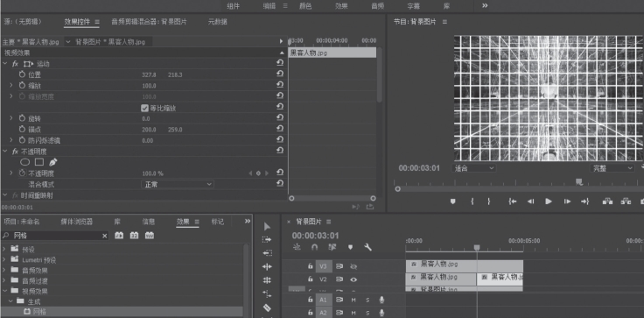Expand the 防闪烁滤镜 property

click(11, 140)
